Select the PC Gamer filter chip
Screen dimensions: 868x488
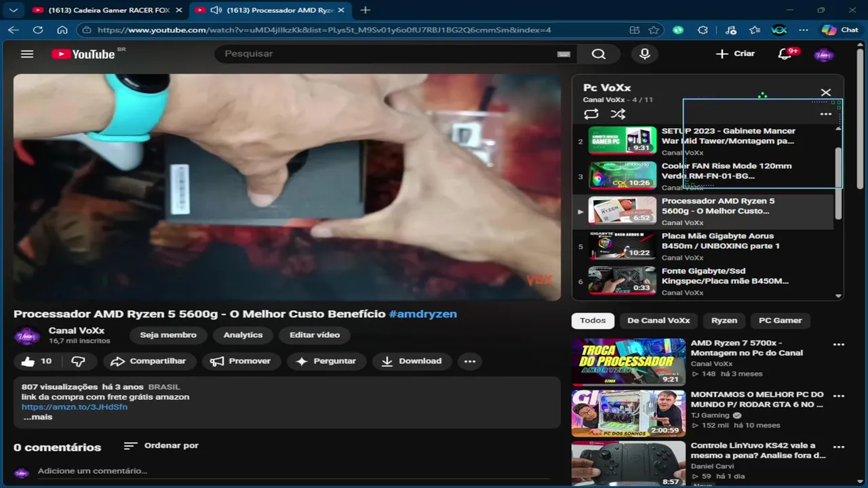tap(780, 321)
